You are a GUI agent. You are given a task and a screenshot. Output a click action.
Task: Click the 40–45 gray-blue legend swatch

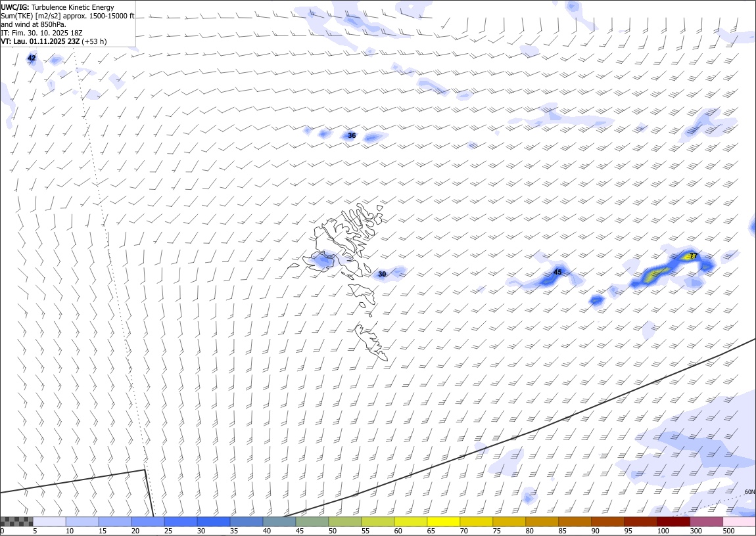pos(279,522)
